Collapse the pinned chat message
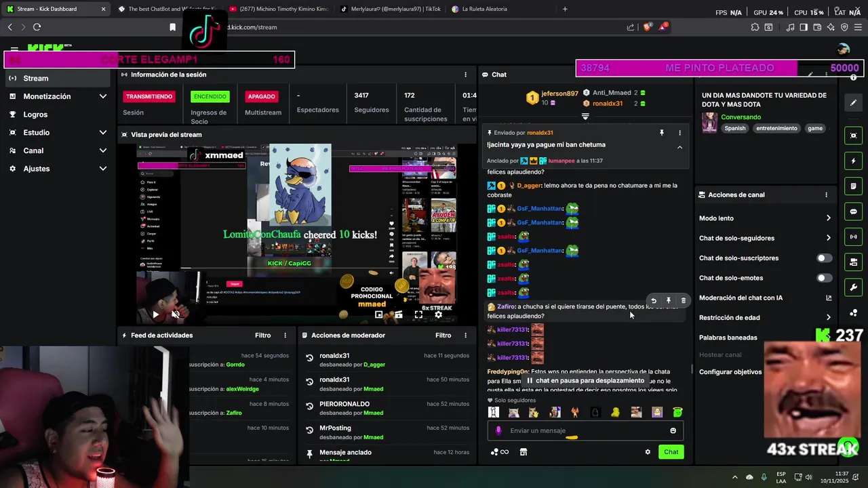Image resolution: width=868 pixels, height=488 pixels. pyautogui.click(x=679, y=147)
